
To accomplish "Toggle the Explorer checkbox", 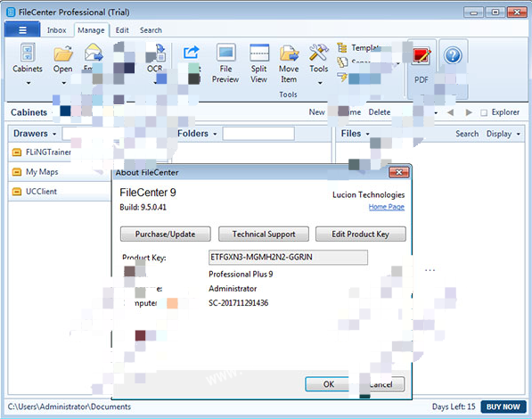I will coord(484,112).
